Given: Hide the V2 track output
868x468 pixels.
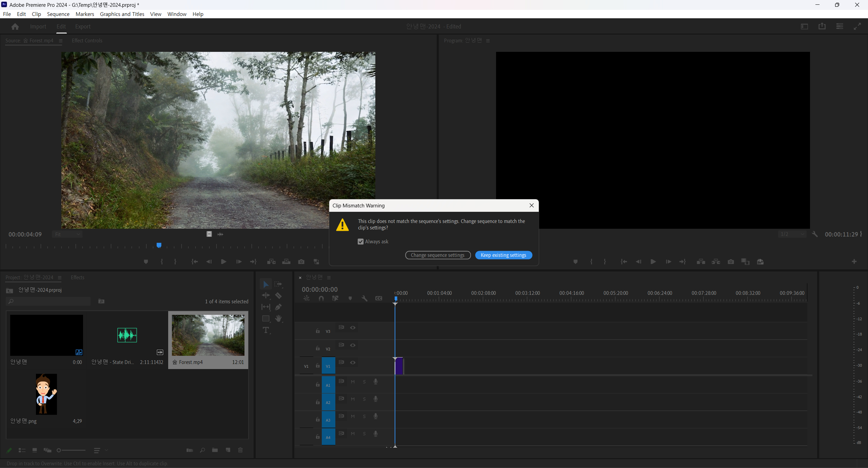Looking at the screenshot, I should coord(353,345).
